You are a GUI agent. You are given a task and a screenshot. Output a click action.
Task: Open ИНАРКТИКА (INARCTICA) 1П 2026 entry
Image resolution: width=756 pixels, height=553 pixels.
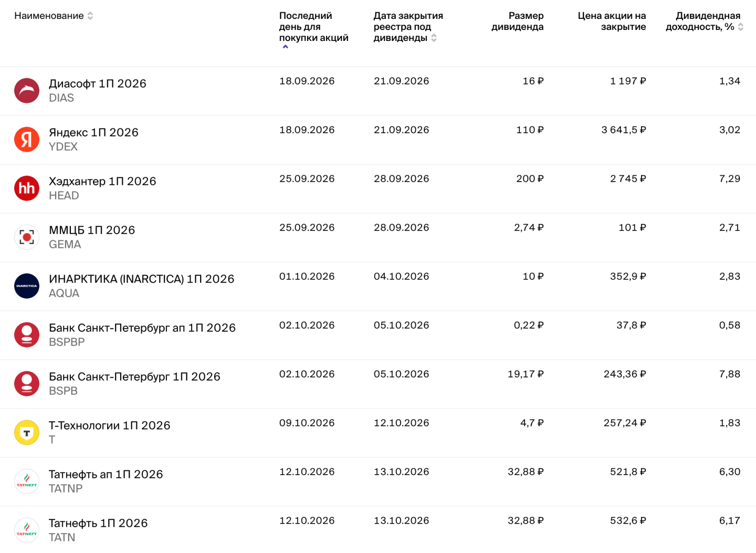(x=141, y=279)
